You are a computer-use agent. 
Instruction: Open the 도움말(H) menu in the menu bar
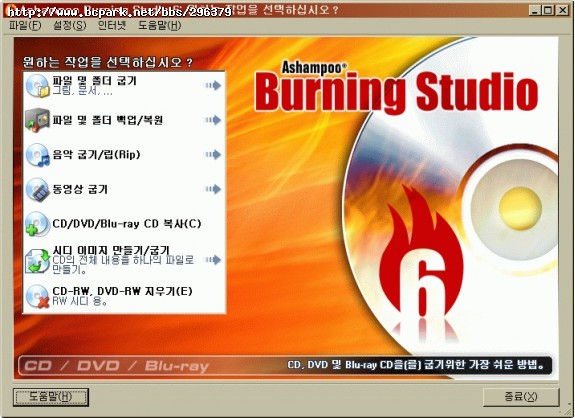[160, 26]
